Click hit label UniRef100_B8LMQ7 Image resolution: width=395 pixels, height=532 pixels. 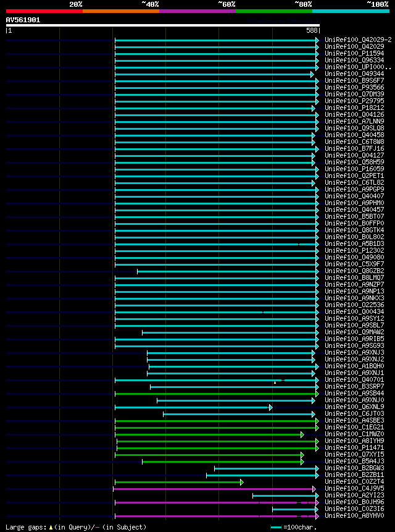point(354,278)
